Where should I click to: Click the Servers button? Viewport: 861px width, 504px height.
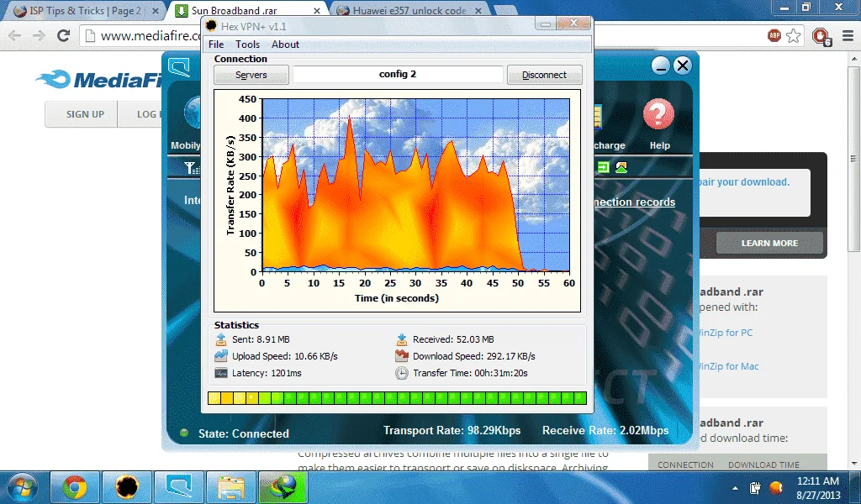(251, 75)
